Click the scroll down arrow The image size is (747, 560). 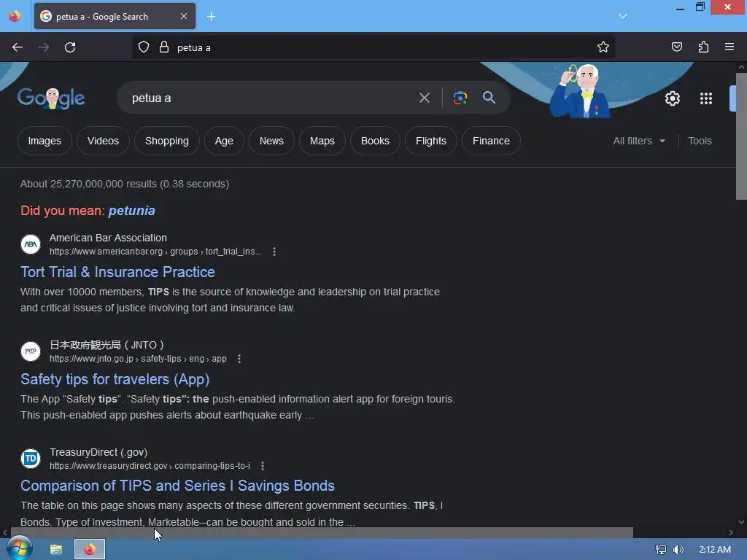click(741, 522)
